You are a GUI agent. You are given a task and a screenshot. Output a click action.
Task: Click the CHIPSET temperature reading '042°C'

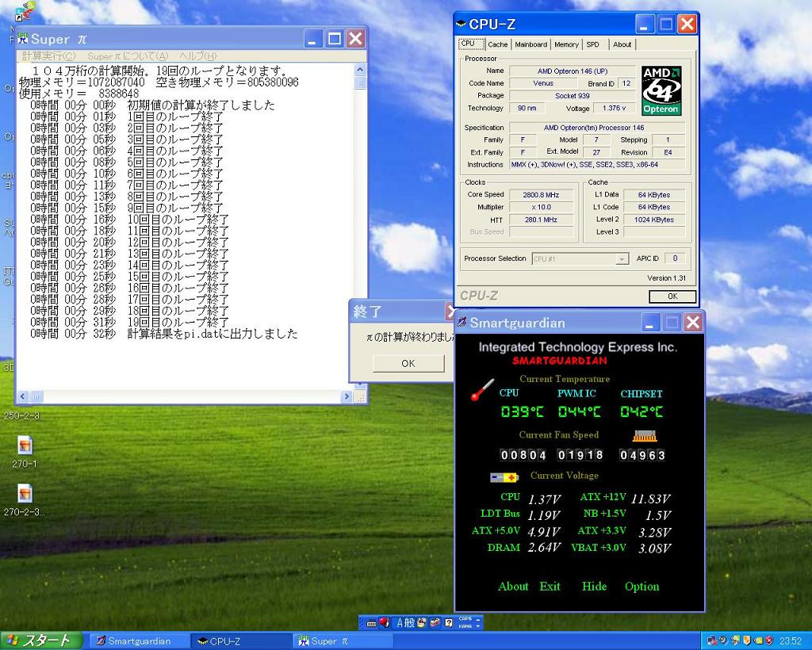(x=642, y=412)
